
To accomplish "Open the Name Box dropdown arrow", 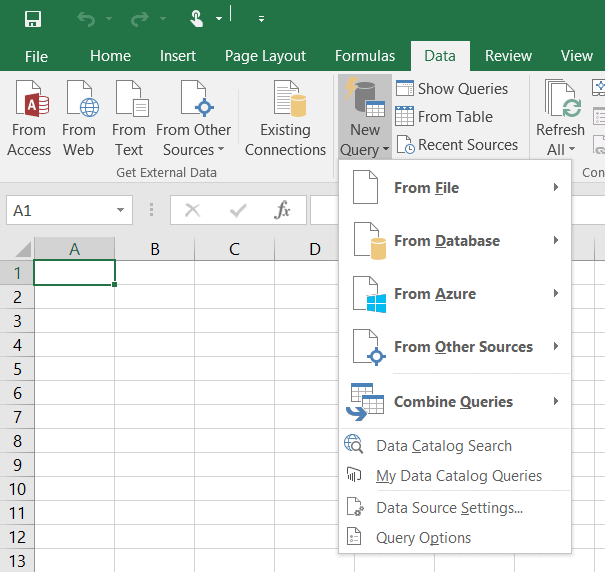I will click(x=121, y=210).
